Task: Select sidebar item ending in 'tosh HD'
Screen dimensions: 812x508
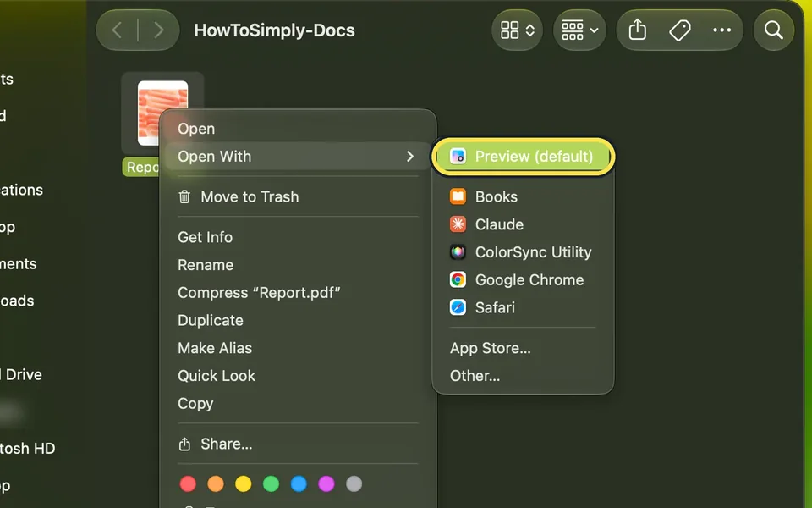Action: (27, 449)
